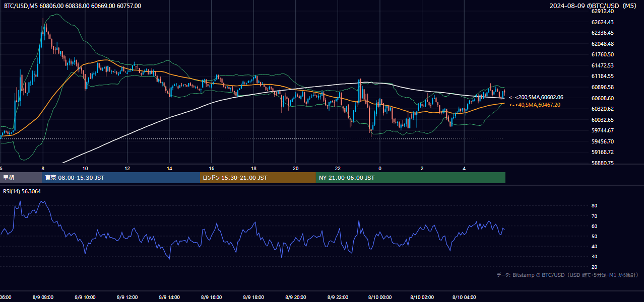Click the 8/10 04:00 date axis label
The image size is (644, 302).
click(x=464, y=297)
